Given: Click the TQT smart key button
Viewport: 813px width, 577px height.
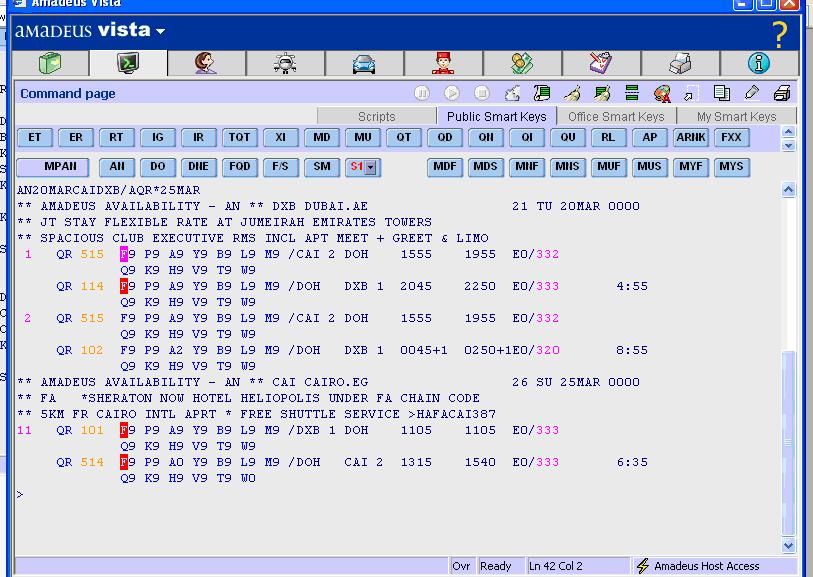Looking at the screenshot, I should pyautogui.click(x=240, y=137).
